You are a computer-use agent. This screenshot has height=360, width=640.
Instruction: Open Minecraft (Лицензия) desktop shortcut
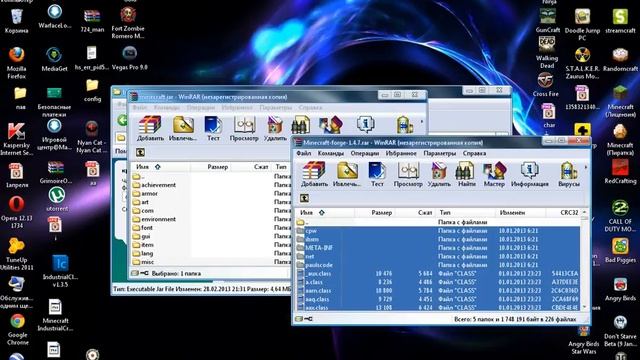[x=620, y=102]
